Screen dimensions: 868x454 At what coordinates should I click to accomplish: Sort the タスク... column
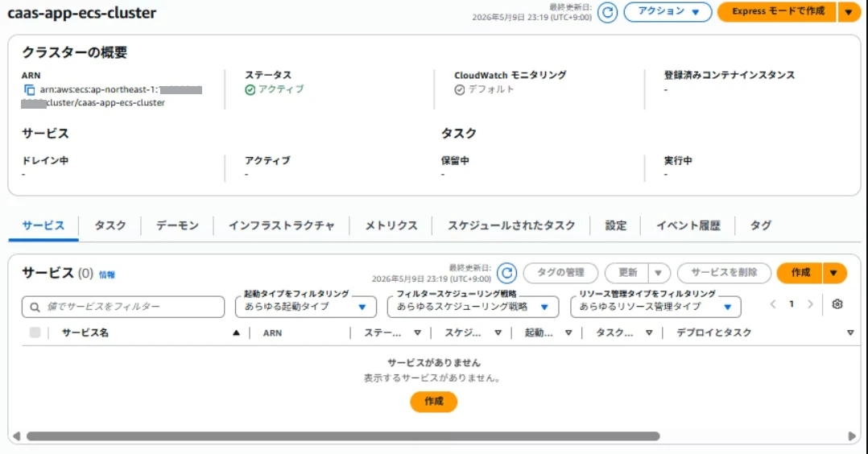click(649, 332)
